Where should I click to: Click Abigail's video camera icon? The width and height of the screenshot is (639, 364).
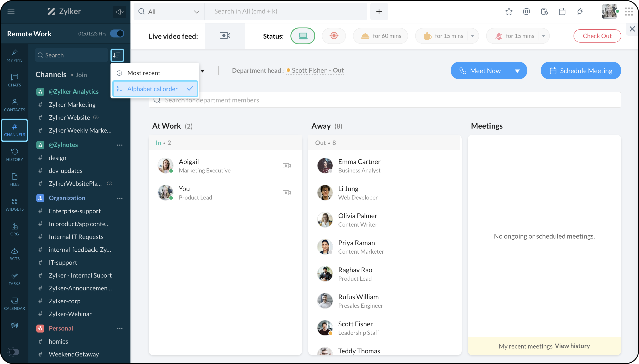286,166
